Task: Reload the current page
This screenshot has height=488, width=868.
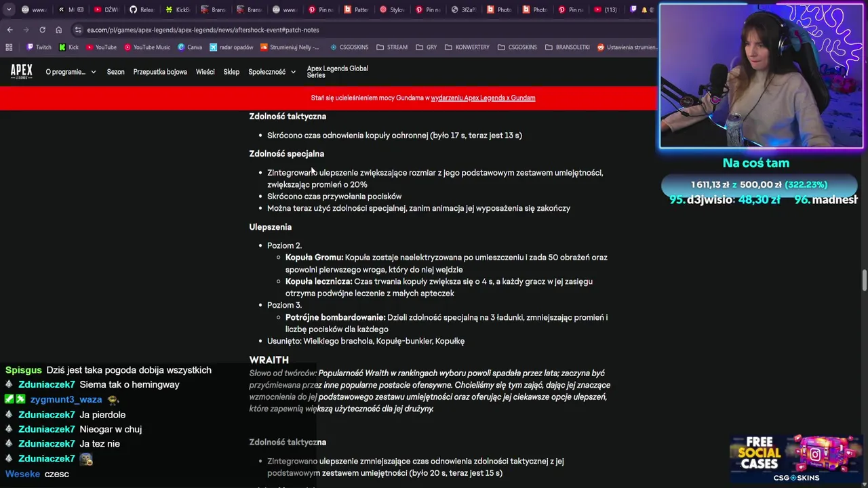Action: (x=42, y=30)
